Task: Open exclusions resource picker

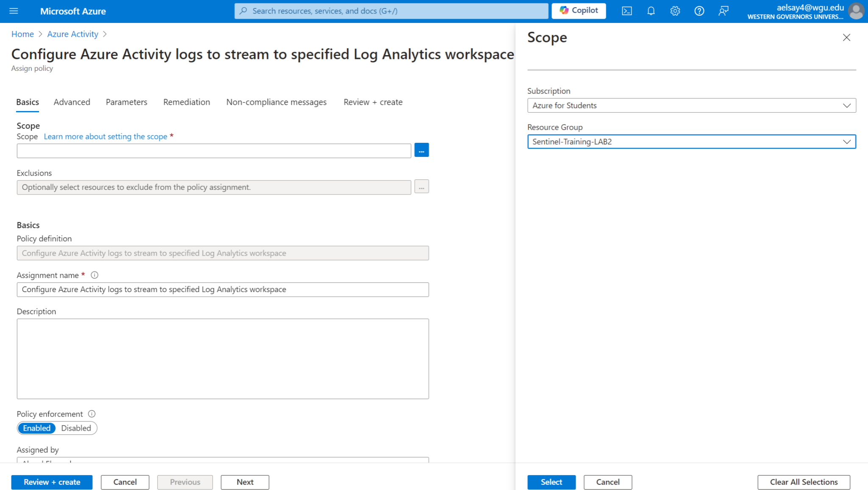Action: [x=421, y=187]
